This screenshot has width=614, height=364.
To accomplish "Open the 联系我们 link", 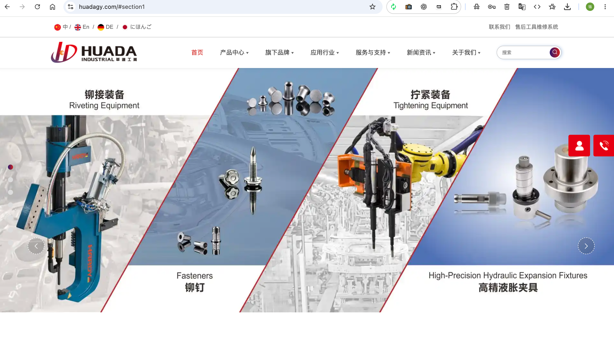I will click(499, 27).
